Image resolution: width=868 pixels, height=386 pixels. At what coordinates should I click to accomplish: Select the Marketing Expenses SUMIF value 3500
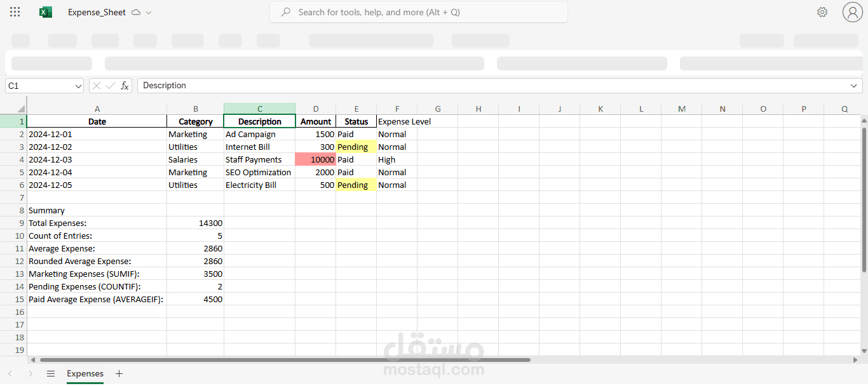coord(195,274)
